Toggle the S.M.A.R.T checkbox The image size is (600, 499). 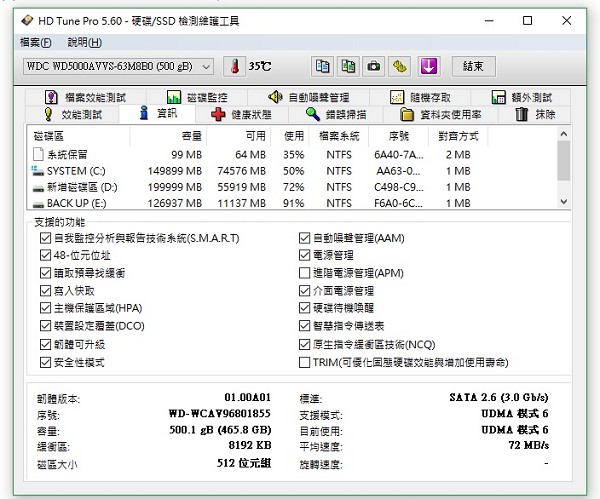pos(45,238)
